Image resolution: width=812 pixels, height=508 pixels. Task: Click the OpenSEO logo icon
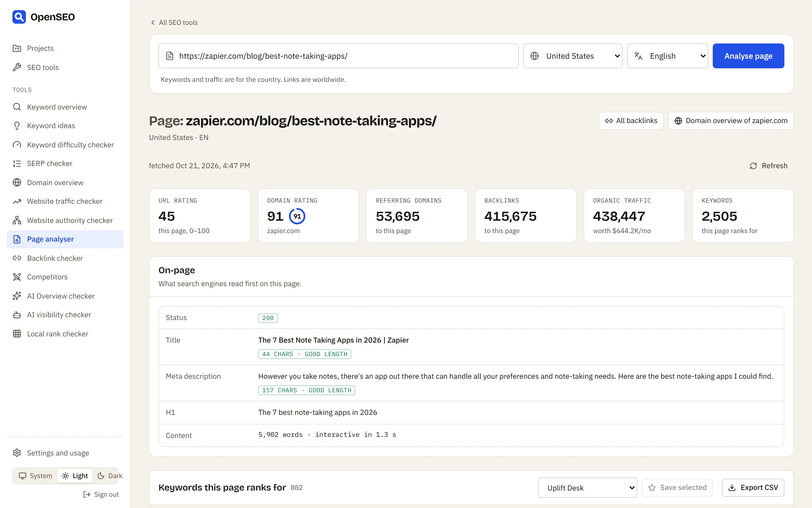19,17
